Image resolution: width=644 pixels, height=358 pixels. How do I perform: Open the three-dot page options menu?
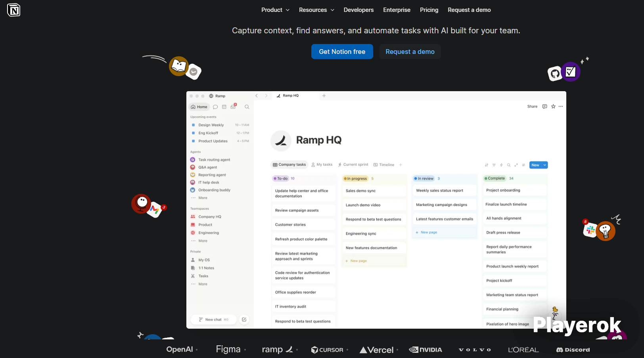(561, 107)
